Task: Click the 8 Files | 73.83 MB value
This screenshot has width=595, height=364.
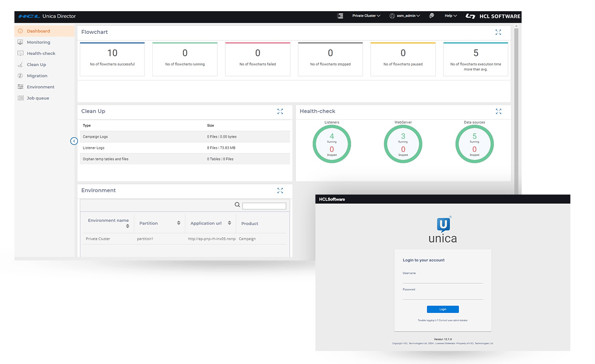Action: click(x=221, y=148)
